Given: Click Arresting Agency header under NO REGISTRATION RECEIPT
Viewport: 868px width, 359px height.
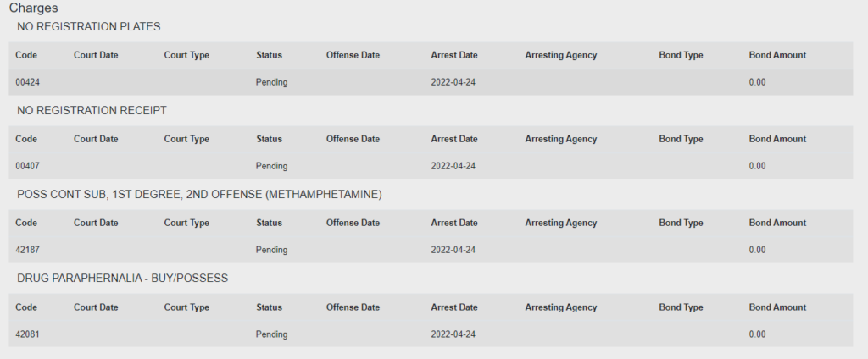Looking at the screenshot, I should pyautogui.click(x=561, y=140).
